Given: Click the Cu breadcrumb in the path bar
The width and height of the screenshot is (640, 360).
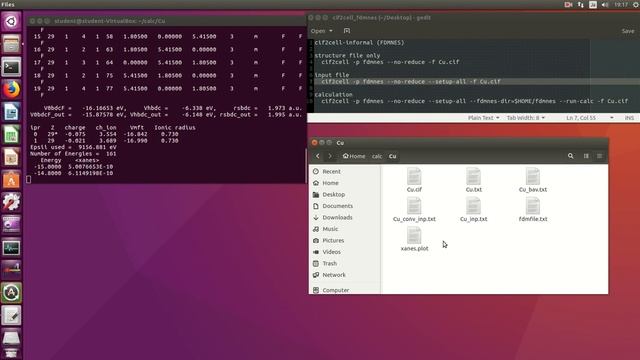Looking at the screenshot, I should (x=392, y=156).
